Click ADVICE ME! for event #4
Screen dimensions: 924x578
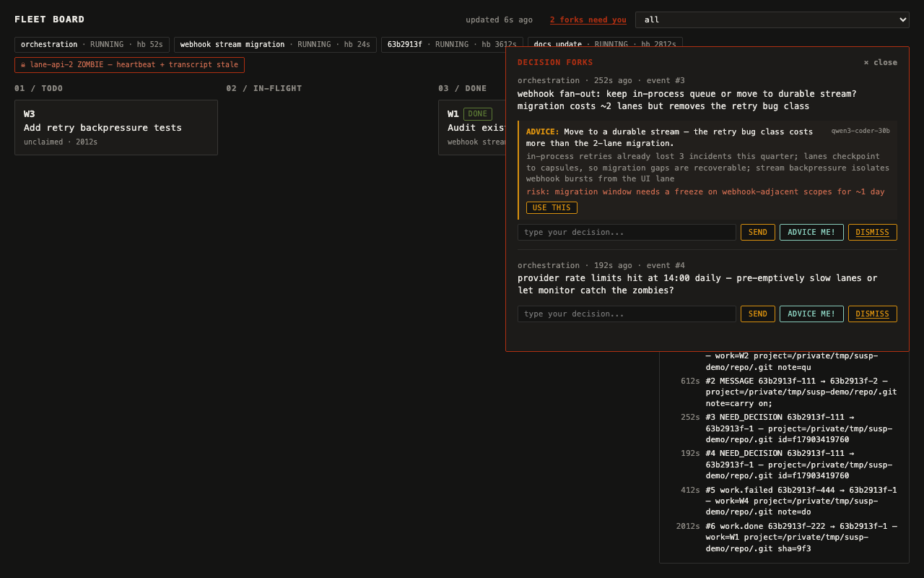click(x=811, y=314)
